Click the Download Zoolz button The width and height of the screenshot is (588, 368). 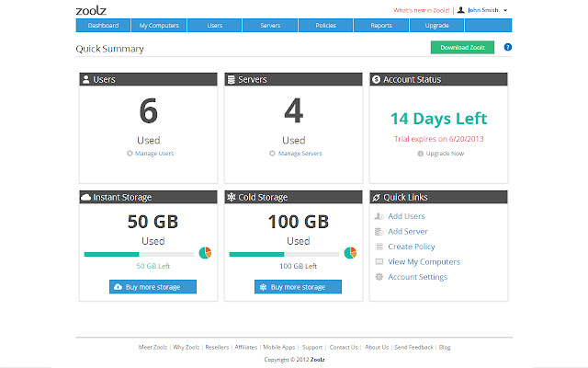pos(462,47)
